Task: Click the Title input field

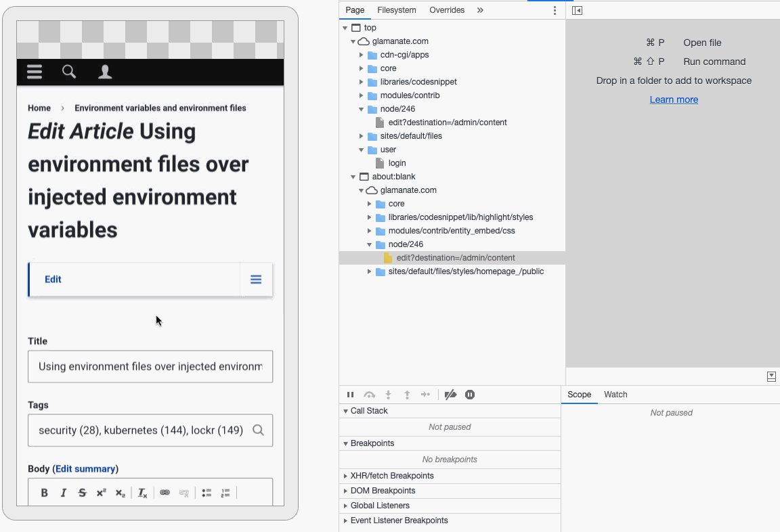Action: [150, 367]
